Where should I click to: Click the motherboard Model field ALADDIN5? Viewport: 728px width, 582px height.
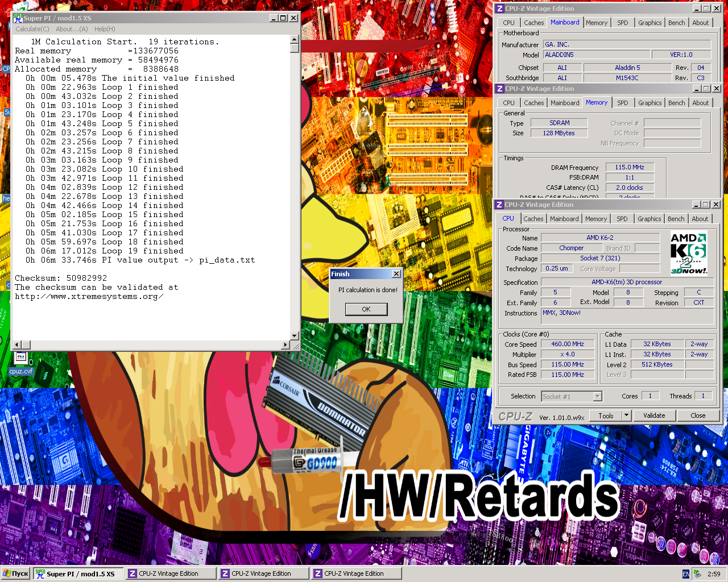[x=597, y=55]
